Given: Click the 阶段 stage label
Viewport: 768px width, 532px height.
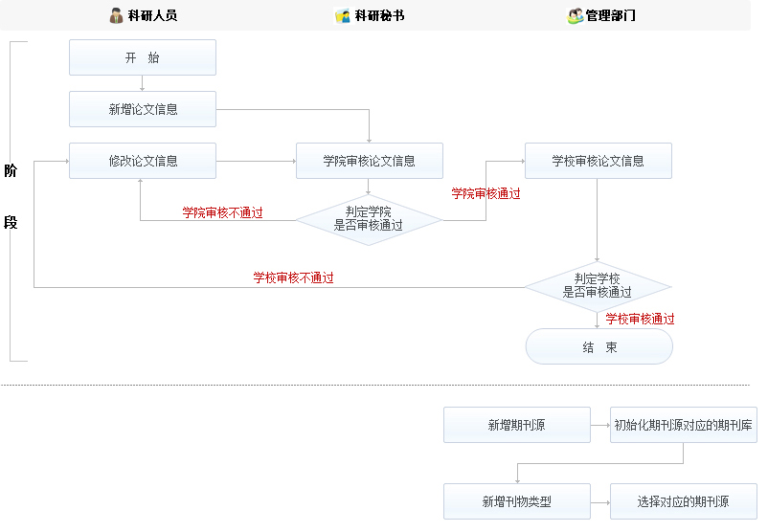Looking at the screenshot, I should point(11,197).
